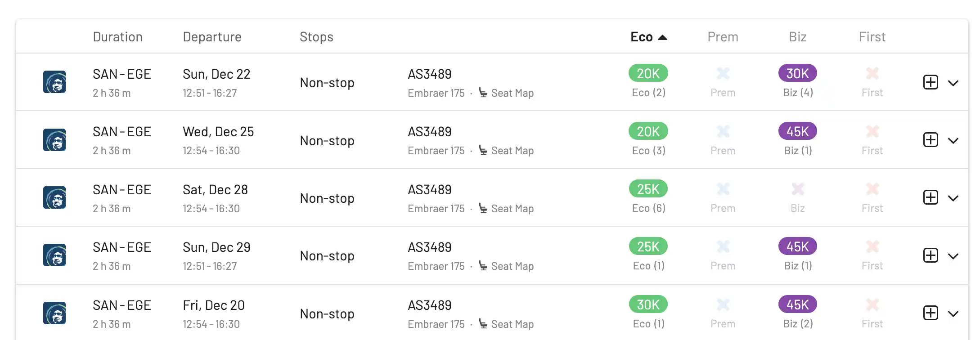Add the Wed, Dec 25 flight with plus icon
This screenshot has width=980, height=340.
click(931, 140)
